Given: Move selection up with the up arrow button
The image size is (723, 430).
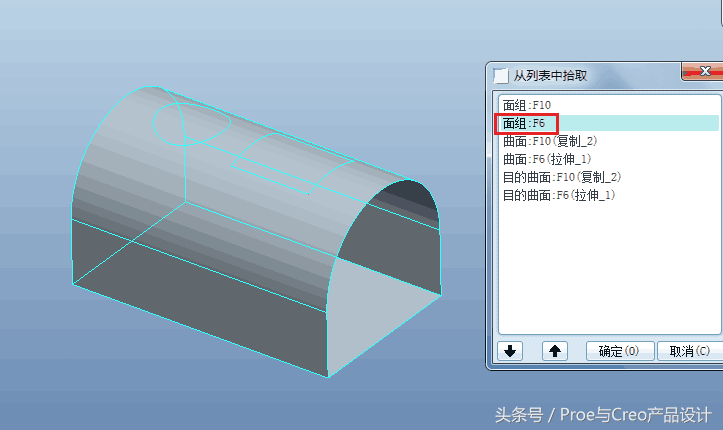Looking at the screenshot, I should tap(555, 351).
